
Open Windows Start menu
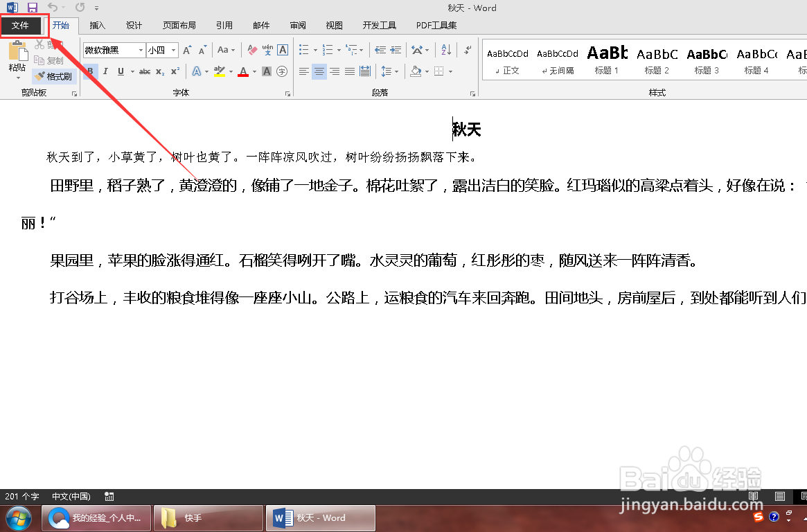[19, 518]
